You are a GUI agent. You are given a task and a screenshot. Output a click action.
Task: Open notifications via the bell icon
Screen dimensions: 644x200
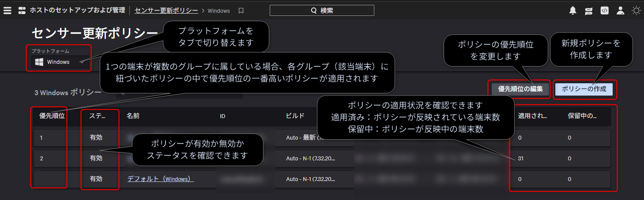pyautogui.click(x=573, y=11)
